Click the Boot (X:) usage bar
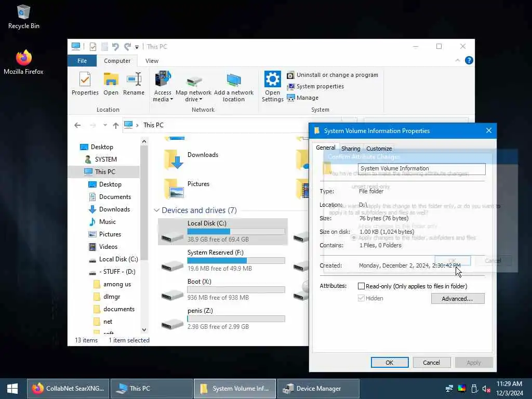This screenshot has height=399, width=532. coord(236,290)
